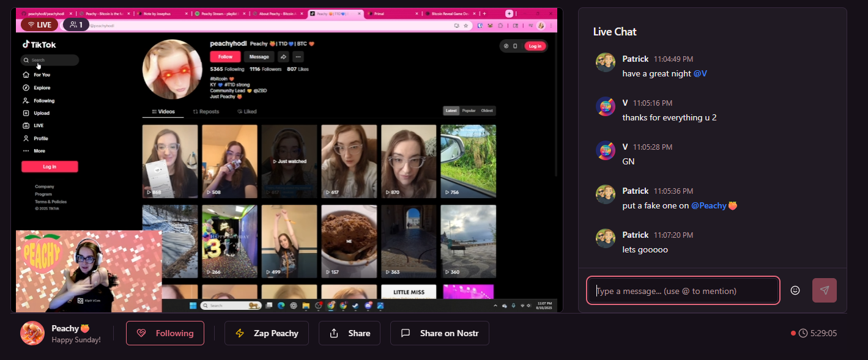Focus the 'Type a message' chat input
This screenshot has height=360, width=868.
click(x=683, y=290)
